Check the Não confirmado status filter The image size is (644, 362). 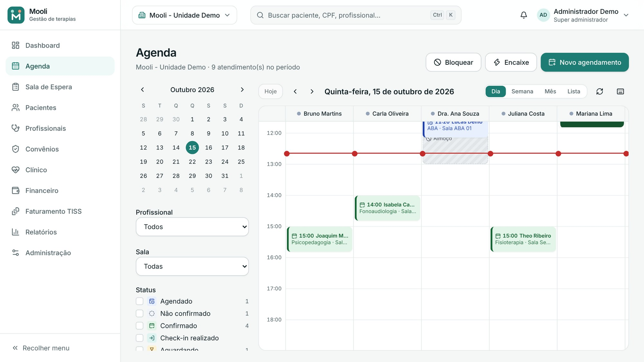click(x=139, y=313)
